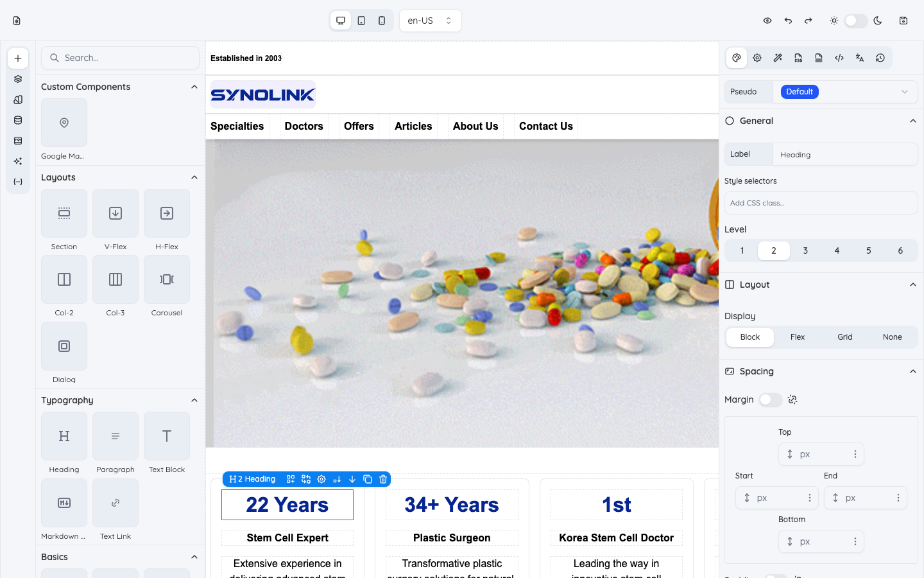Select the Section layout component

[64, 213]
